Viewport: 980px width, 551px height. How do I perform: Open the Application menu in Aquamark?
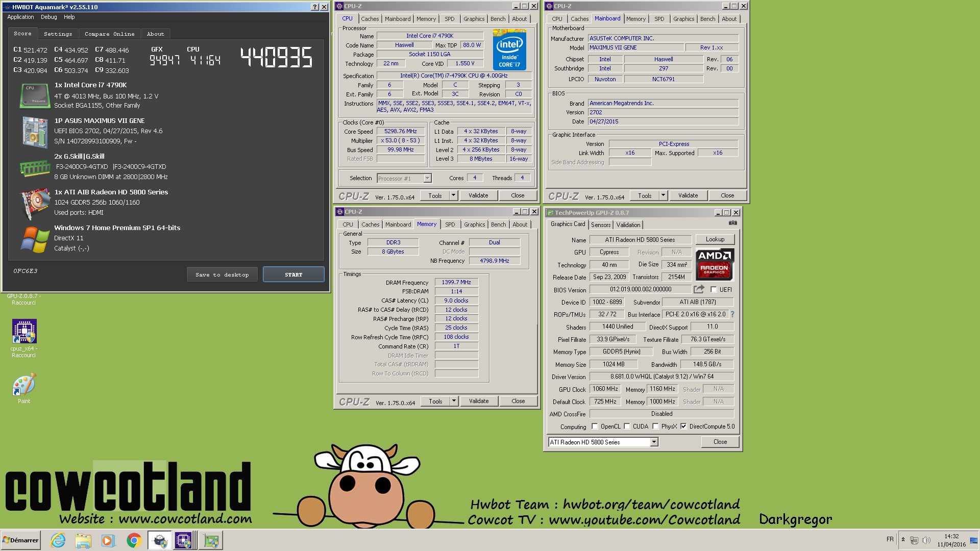21,17
